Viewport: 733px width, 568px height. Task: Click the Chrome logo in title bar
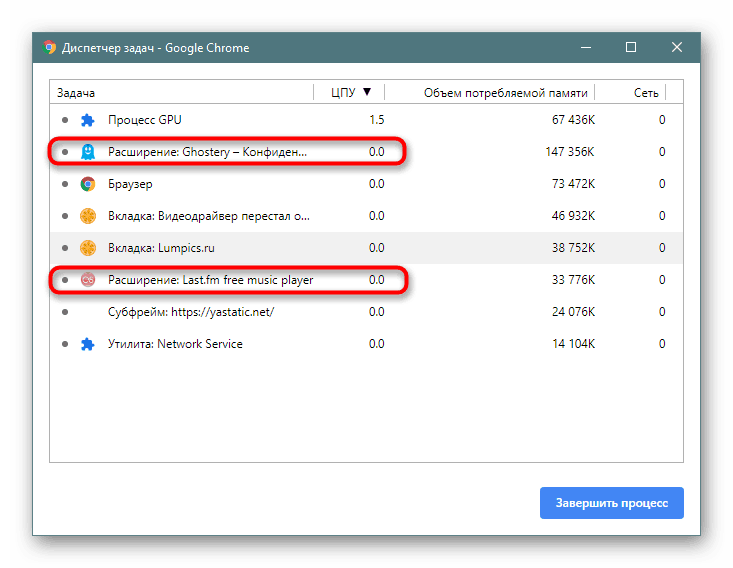coord(49,47)
